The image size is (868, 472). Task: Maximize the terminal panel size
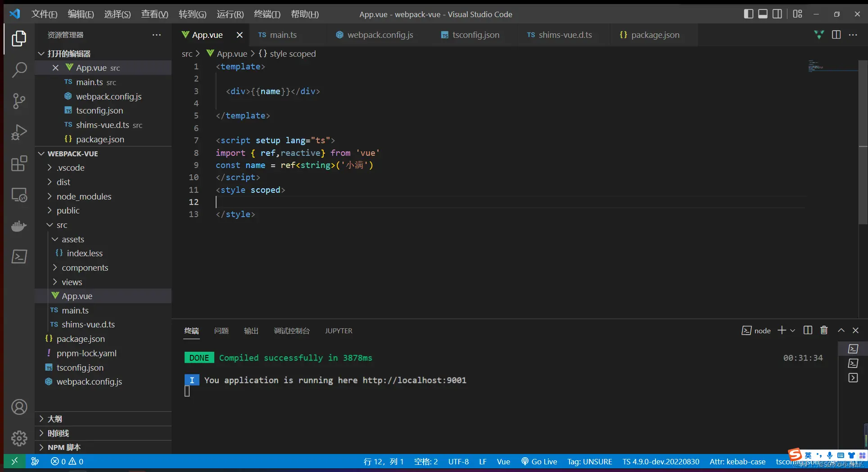841,330
